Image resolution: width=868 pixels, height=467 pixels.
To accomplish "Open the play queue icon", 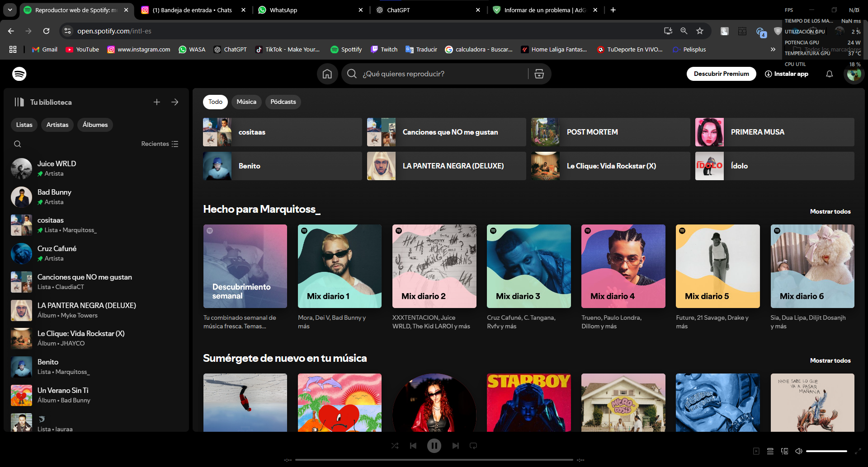I will click(x=770, y=451).
